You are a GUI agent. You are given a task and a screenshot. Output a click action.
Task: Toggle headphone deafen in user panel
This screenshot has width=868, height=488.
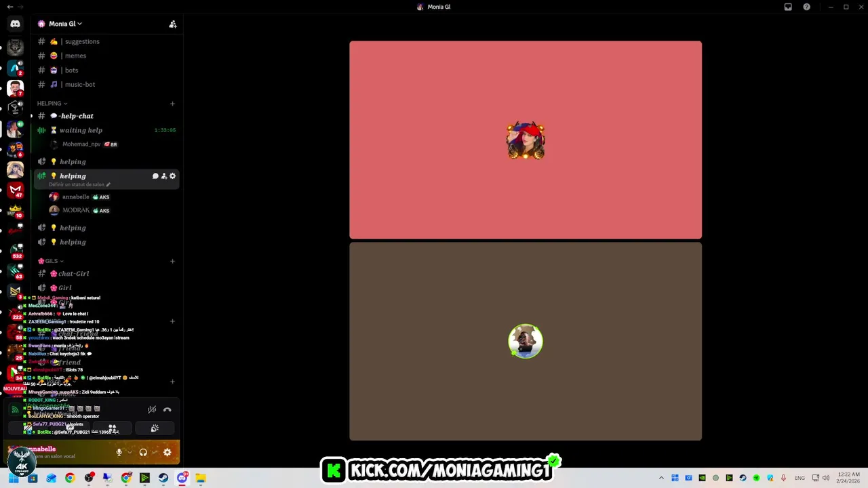pyautogui.click(x=143, y=452)
